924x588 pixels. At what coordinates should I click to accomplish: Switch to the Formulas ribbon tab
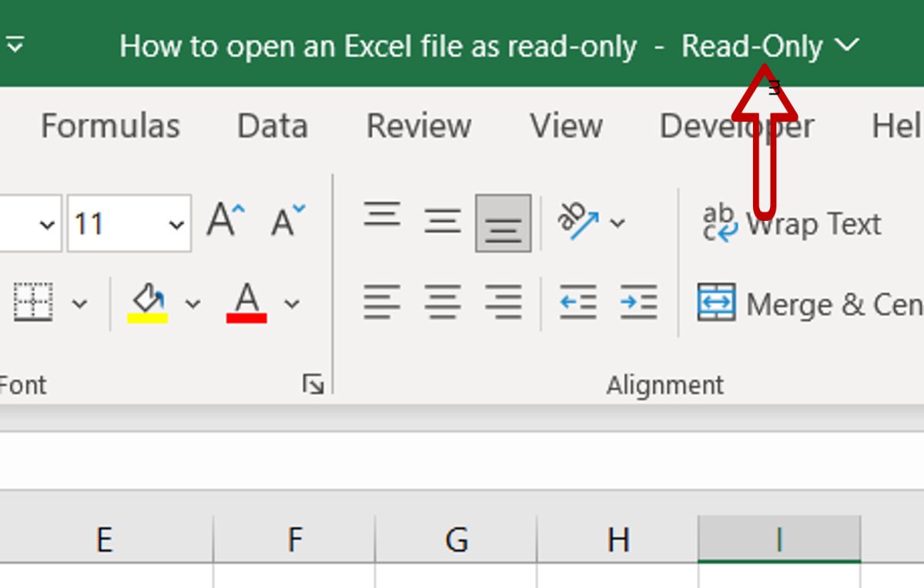point(109,125)
